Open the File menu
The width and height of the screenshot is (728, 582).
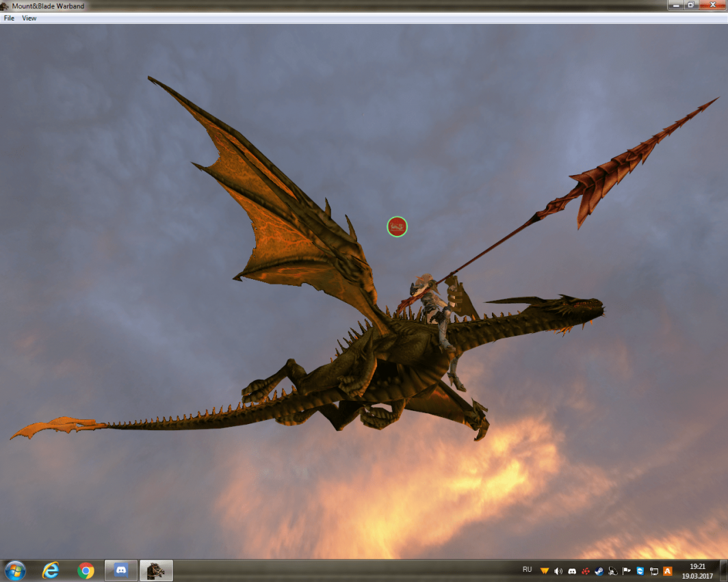point(9,18)
